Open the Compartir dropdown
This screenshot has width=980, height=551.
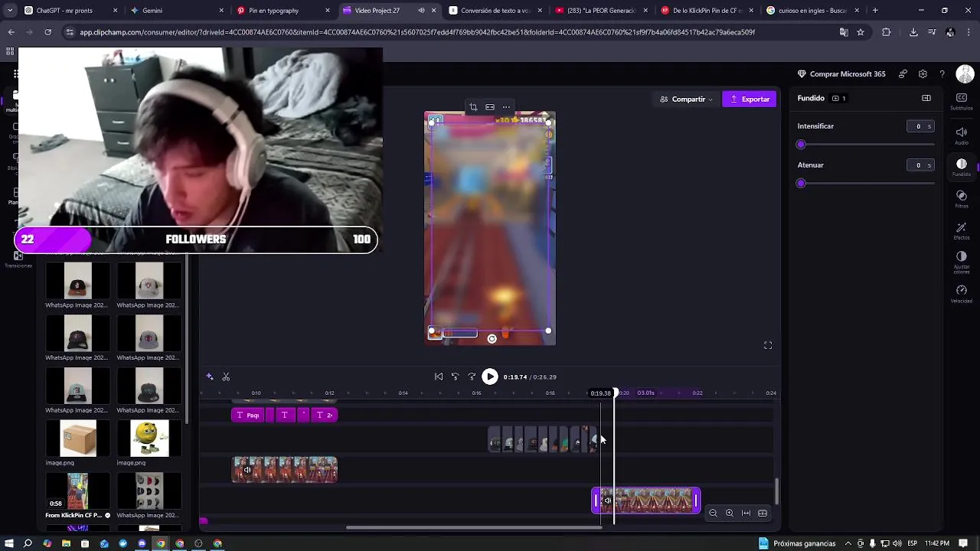(x=686, y=99)
